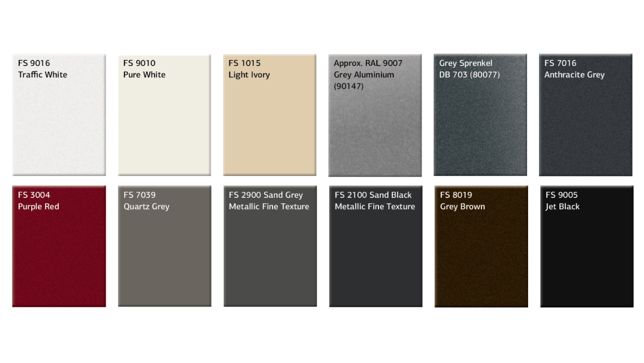Image resolution: width=644 pixels, height=363 pixels.
Task: Click the "Light Ivory" name text
Action: tap(249, 75)
